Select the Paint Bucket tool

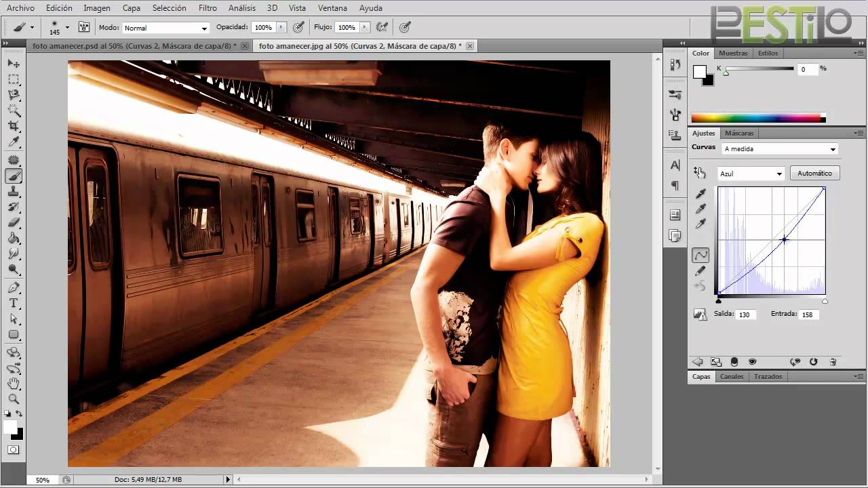pyautogui.click(x=14, y=238)
